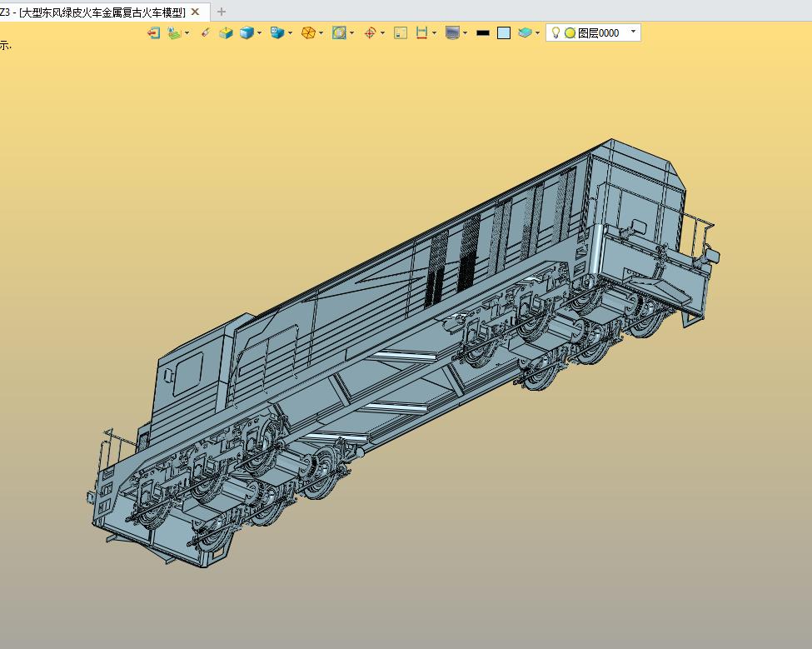Select the 大型东风绿皮火车金属复古火车模型 document tab
The image size is (812, 649).
pos(102,12)
